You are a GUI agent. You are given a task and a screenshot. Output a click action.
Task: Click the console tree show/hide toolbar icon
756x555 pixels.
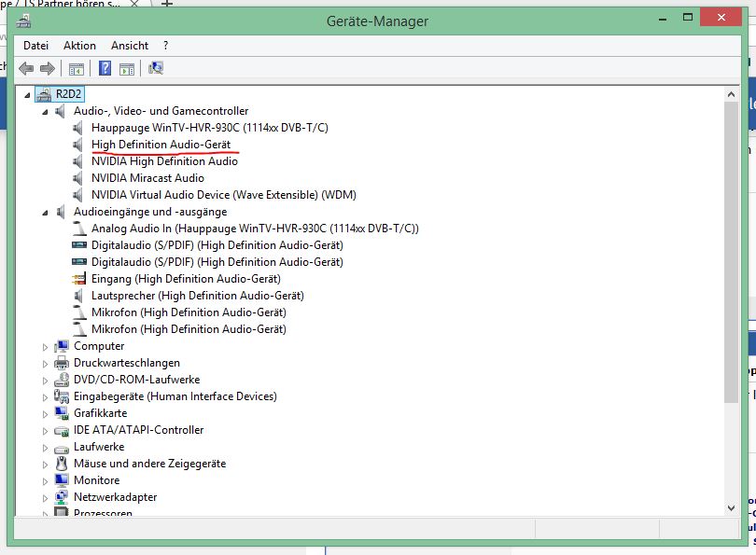tap(77, 69)
